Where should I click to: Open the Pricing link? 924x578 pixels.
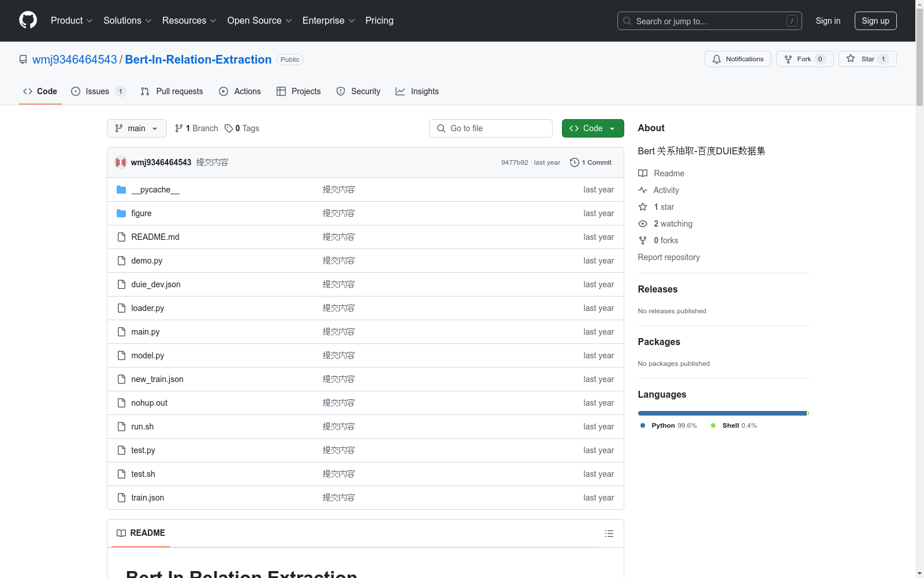(x=379, y=20)
